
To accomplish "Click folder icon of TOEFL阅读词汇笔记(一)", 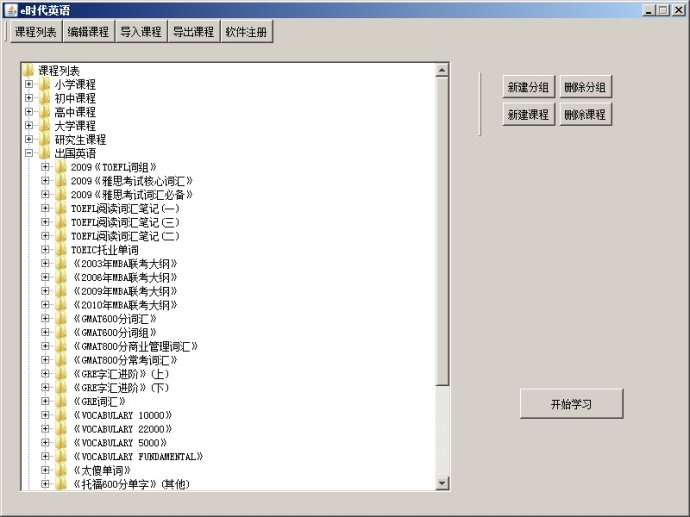I will click(x=61, y=208).
